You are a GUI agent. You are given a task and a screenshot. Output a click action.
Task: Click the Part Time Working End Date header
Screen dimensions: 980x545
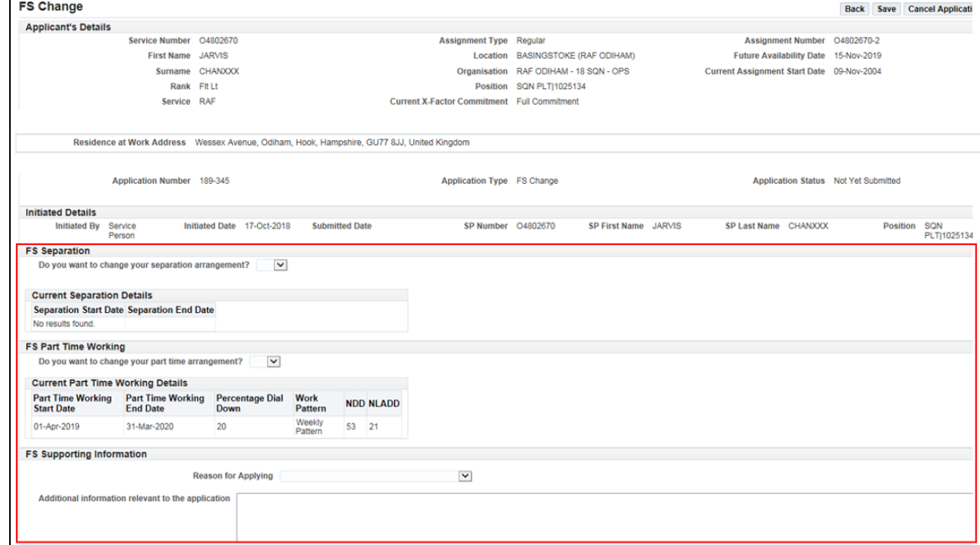[x=164, y=403]
